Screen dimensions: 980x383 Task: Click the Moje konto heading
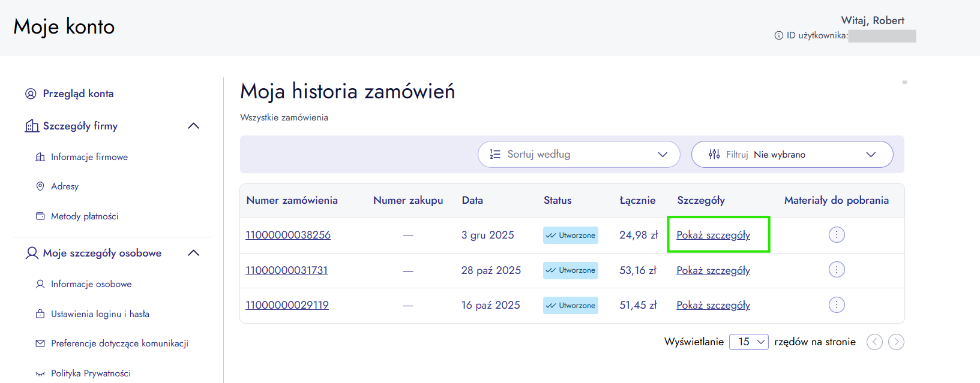coord(64,27)
